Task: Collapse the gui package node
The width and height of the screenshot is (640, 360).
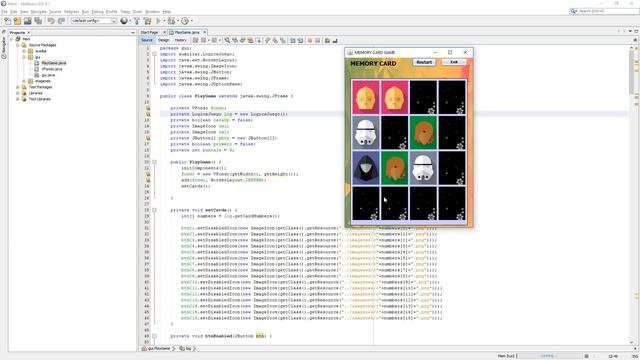Action: coord(24,57)
